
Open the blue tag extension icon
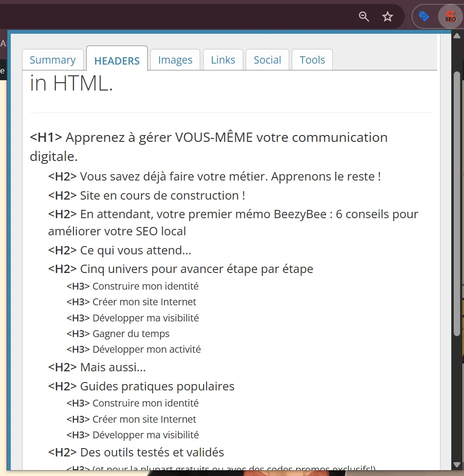(423, 16)
